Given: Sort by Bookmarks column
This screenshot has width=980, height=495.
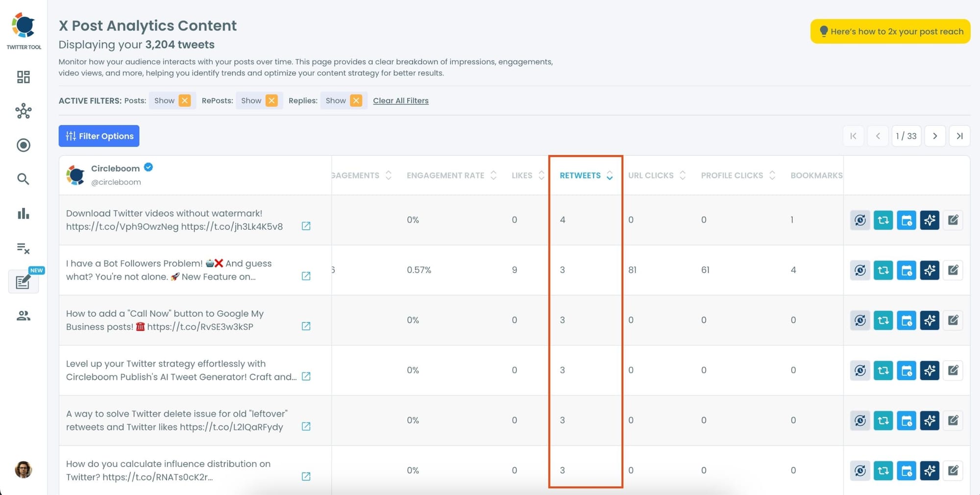Looking at the screenshot, I should 816,175.
